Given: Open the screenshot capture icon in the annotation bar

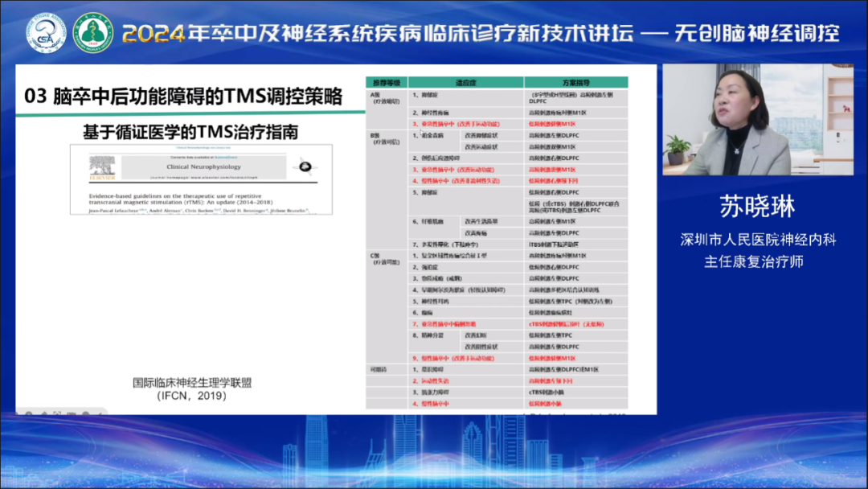Looking at the screenshot, I should [x=58, y=413].
